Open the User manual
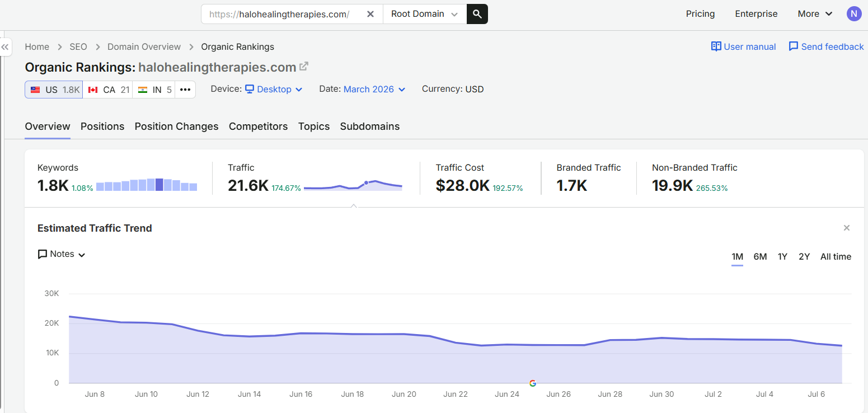Image resolution: width=868 pixels, height=413 pixels. click(743, 47)
